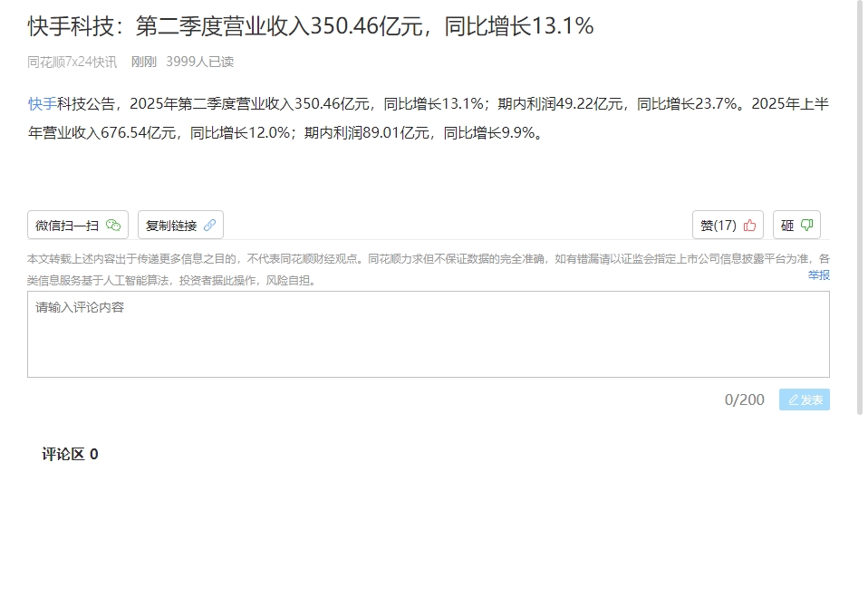
Task: Like the article with 赞(17) button
Action: coord(728,226)
